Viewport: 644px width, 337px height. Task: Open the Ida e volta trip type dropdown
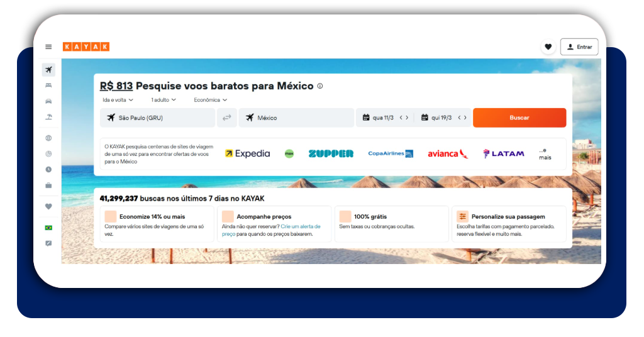click(x=118, y=100)
